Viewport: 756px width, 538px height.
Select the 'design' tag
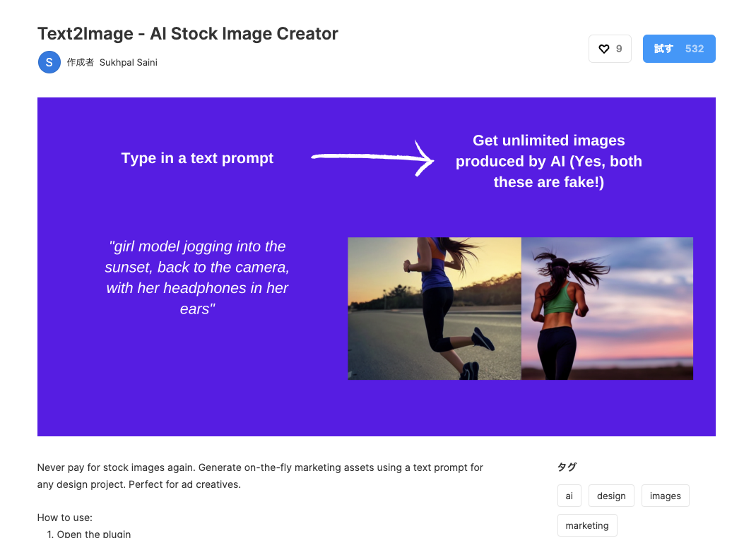coord(611,496)
